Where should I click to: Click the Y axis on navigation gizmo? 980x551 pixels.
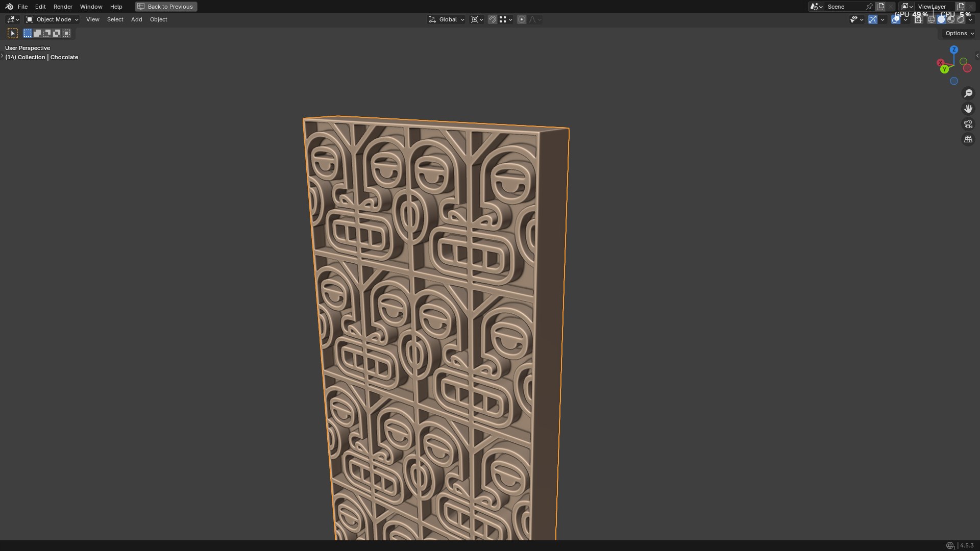tap(945, 69)
